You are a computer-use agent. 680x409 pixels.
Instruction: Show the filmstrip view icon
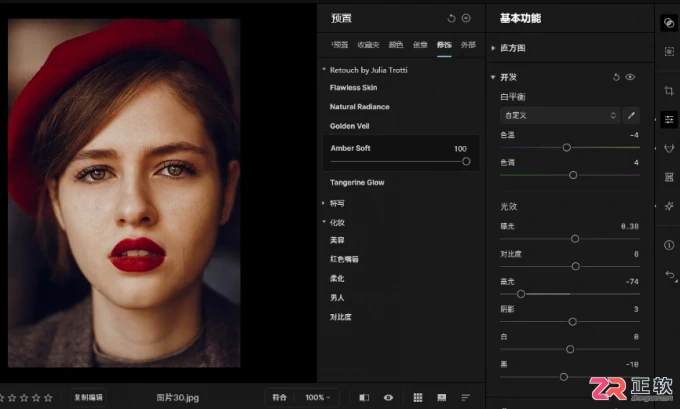(441, 397)
